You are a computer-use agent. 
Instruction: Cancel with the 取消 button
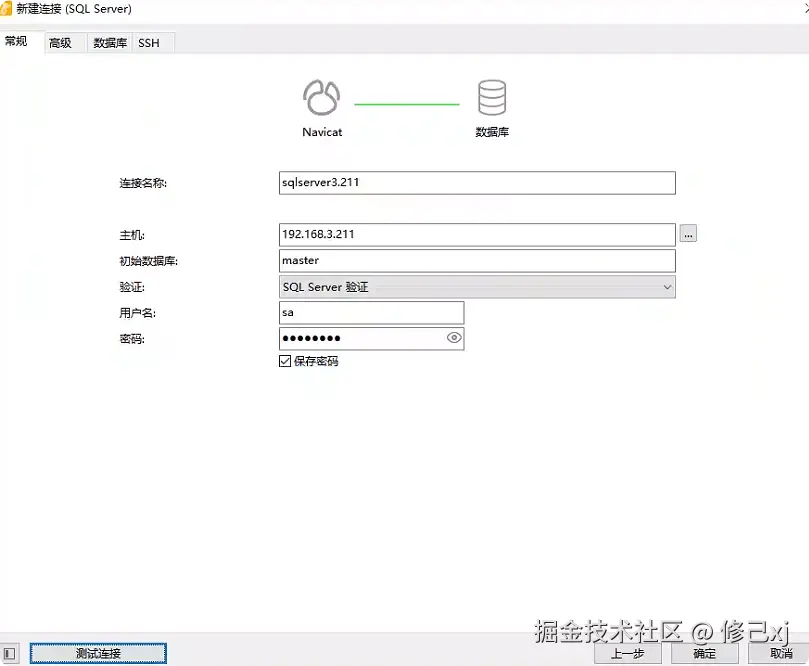click(x=781, y=654)
